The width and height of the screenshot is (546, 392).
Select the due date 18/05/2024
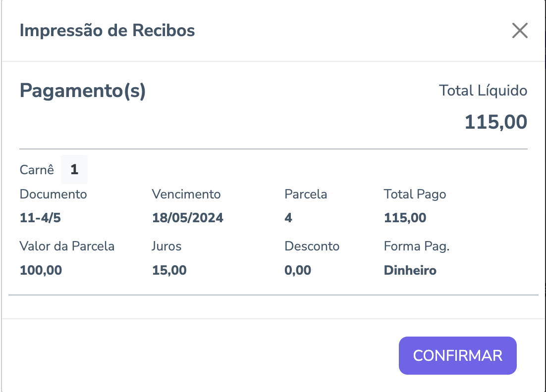tap(187, 218)
